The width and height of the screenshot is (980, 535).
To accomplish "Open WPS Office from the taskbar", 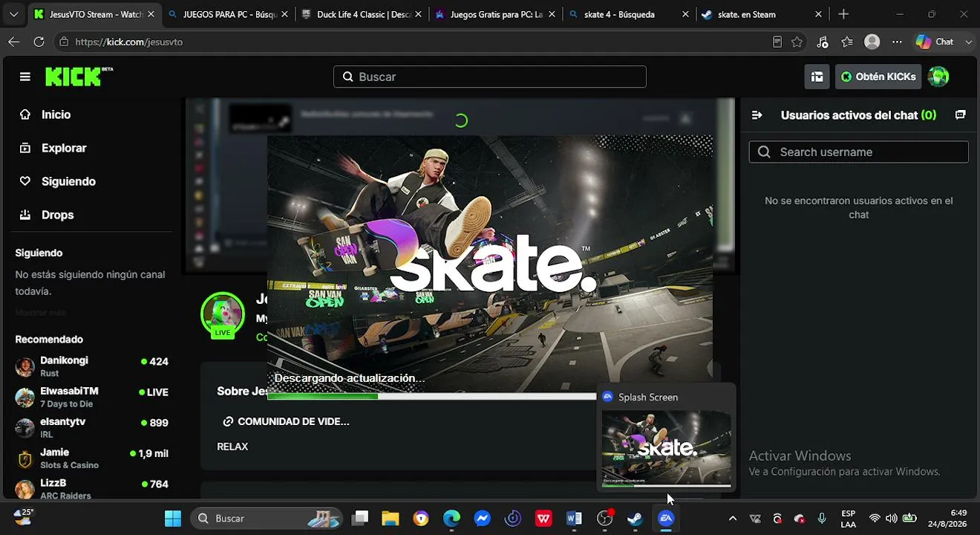I will (x=543, y=519).
